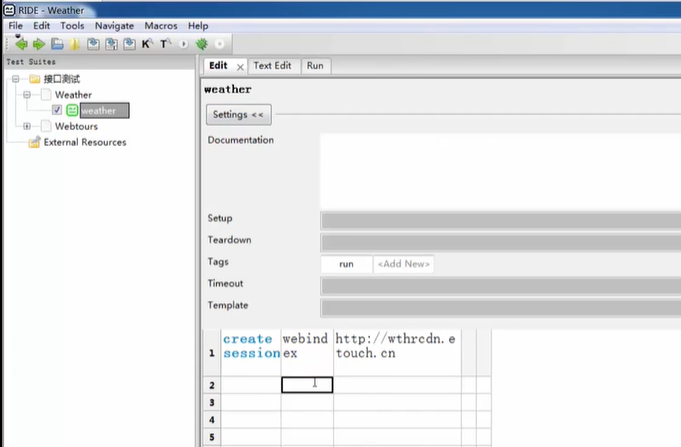Viewport: 681px width, 447px height.
Task: Open the Edit menu
Action: pyautogui.click(x=42, y=26)
